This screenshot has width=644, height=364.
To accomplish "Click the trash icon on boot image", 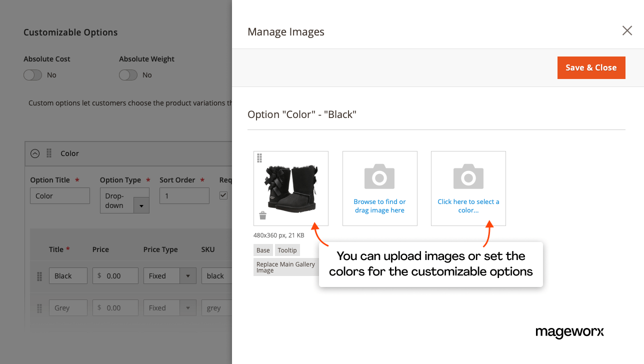I will tap(262, 215).
